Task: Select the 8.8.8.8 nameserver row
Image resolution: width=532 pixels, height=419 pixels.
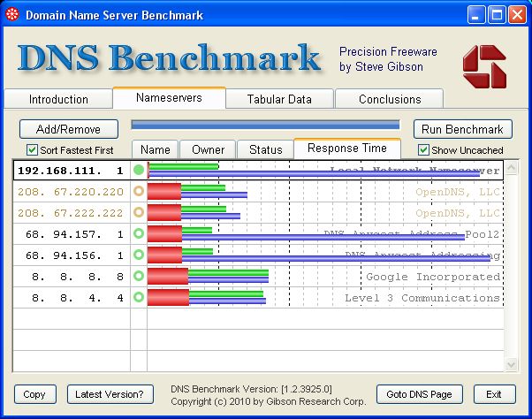Action: 71,277
